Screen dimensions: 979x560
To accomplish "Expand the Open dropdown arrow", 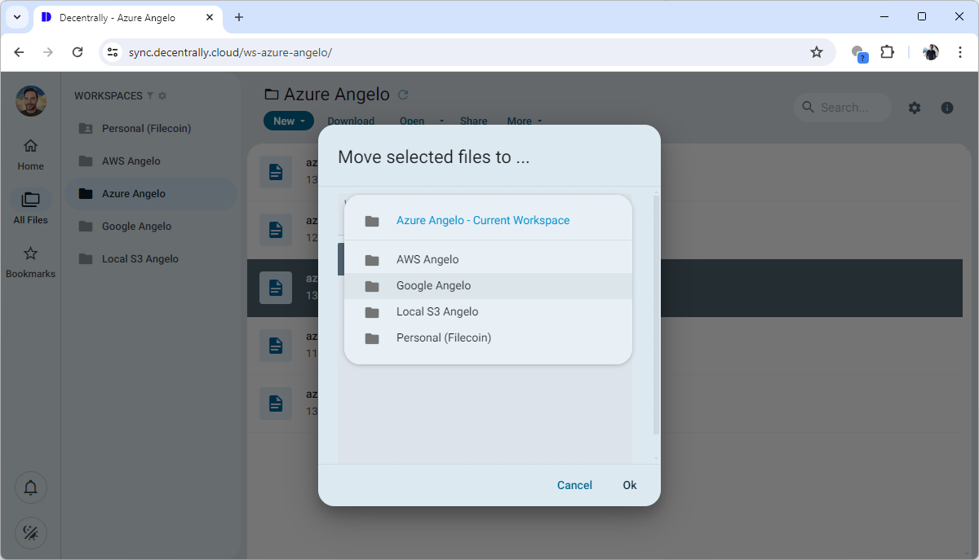I will tap(442, 121).
